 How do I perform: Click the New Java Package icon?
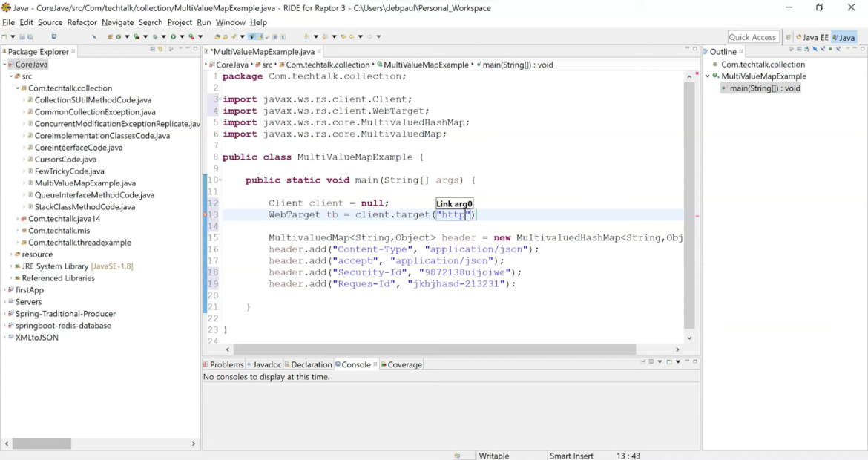click(x=110, y=36)
